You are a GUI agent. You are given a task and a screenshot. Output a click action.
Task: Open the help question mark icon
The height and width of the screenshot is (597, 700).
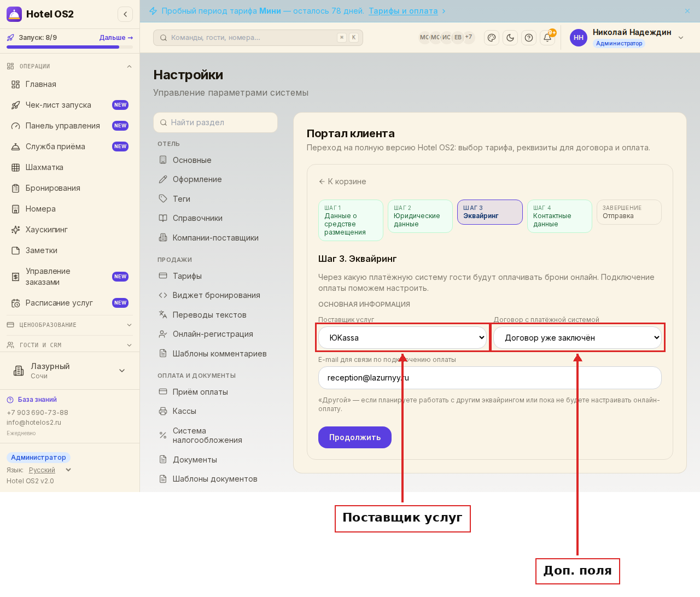click(529, 38)
